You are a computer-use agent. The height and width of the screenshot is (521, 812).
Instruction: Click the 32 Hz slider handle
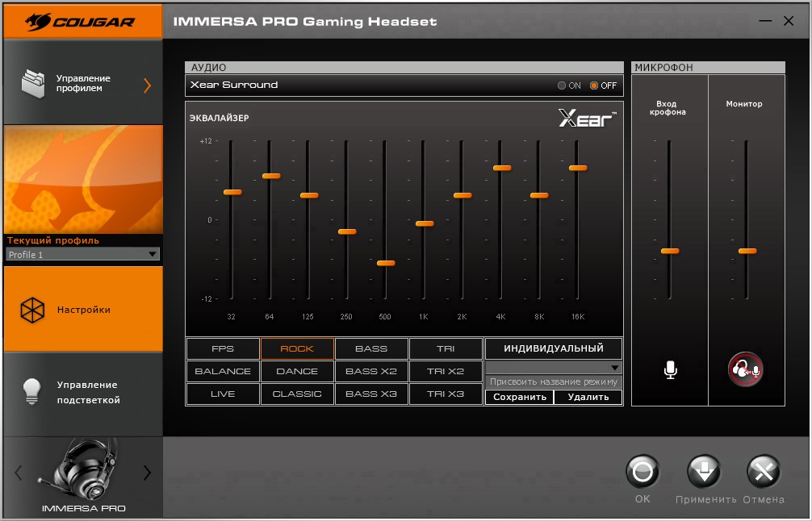(232, 193)
